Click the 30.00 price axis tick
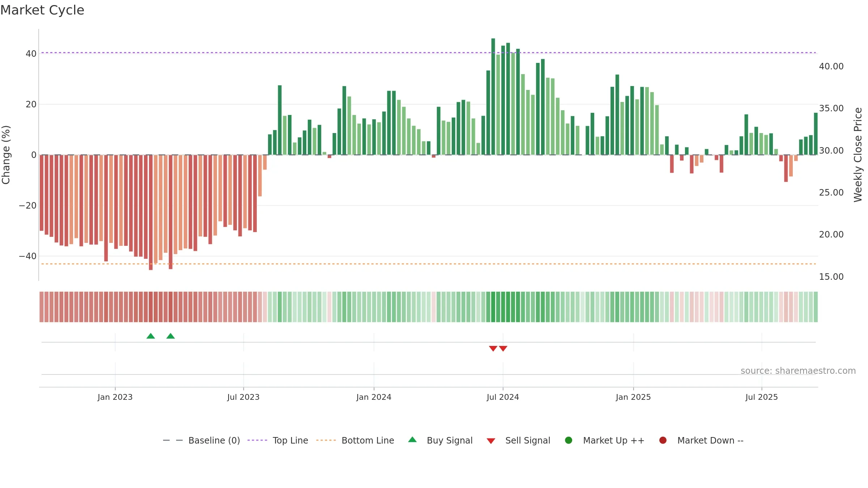This screenshot has height=488, width=868. coord(831,151)
